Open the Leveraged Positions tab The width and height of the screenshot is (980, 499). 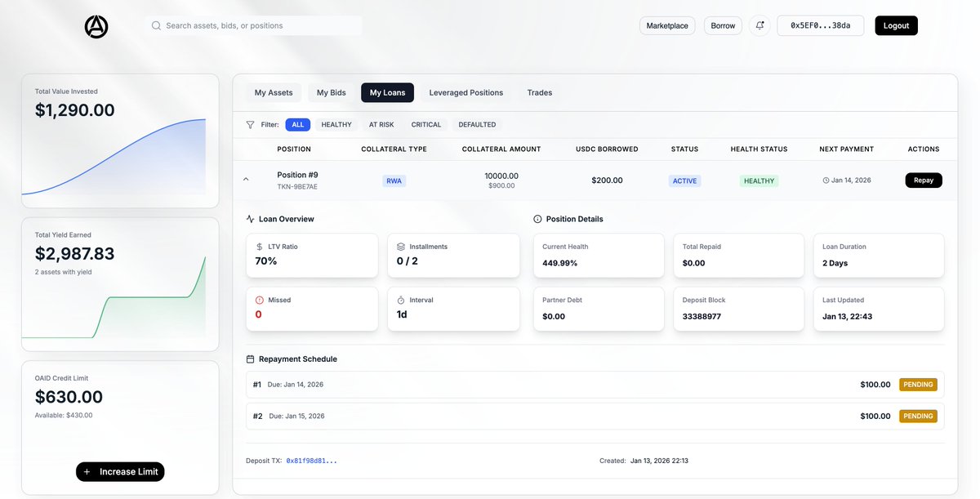[x=466, y=92]
